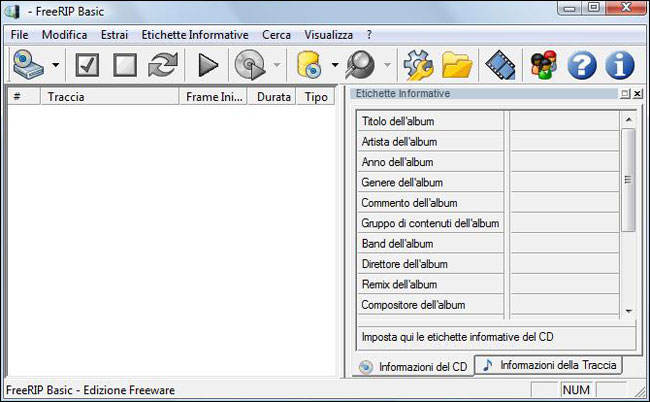Click the CD database icon
The width and height of the screenshot is (650, 402).
point(309,66)
